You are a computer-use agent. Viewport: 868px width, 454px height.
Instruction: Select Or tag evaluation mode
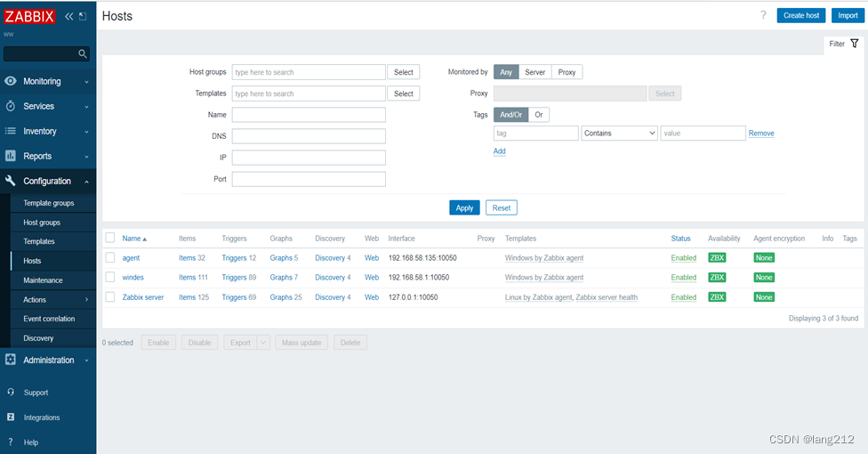tap(539, 115)
